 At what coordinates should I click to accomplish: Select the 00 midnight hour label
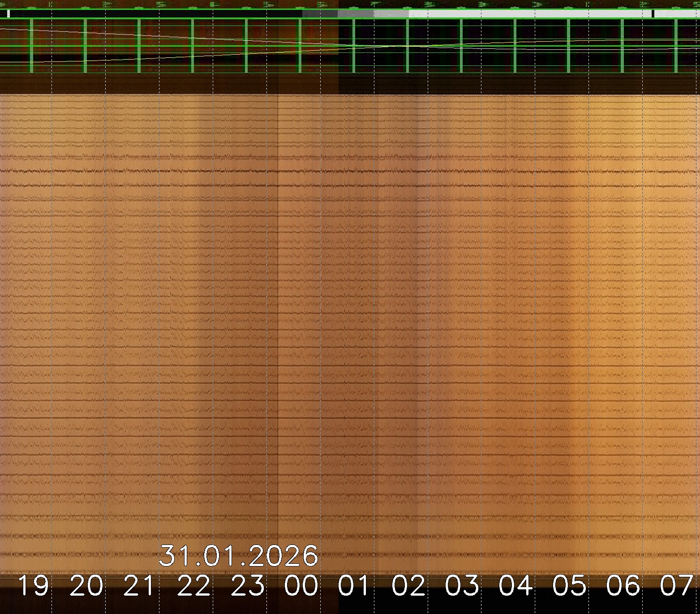point(301,586)
